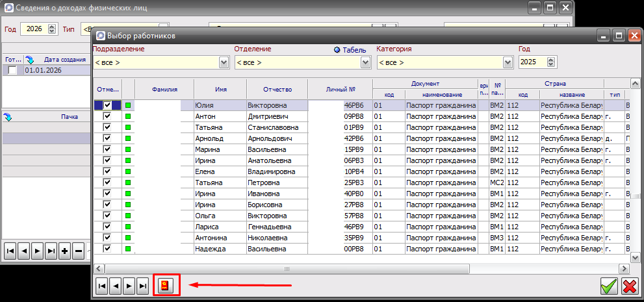644x302 pixels.
Task: Click the Табель radio icon
Action: [337, 49]
